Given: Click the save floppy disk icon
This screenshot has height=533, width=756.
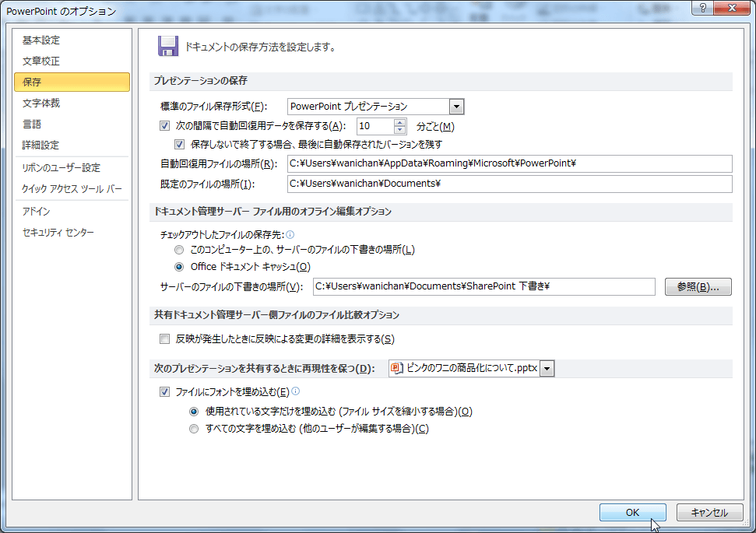Looking at the screenshot, I should click(x=168, y=46).
